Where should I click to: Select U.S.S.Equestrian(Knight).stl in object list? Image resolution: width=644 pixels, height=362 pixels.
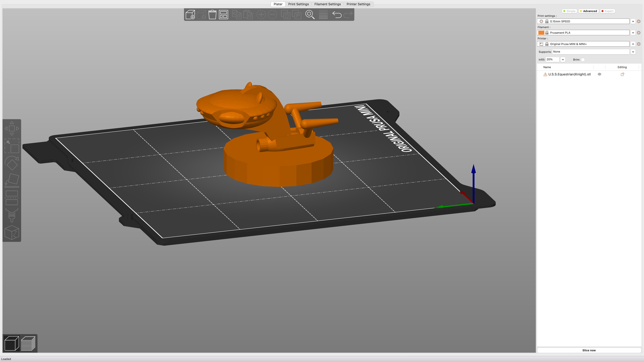[x=569, y=74]
